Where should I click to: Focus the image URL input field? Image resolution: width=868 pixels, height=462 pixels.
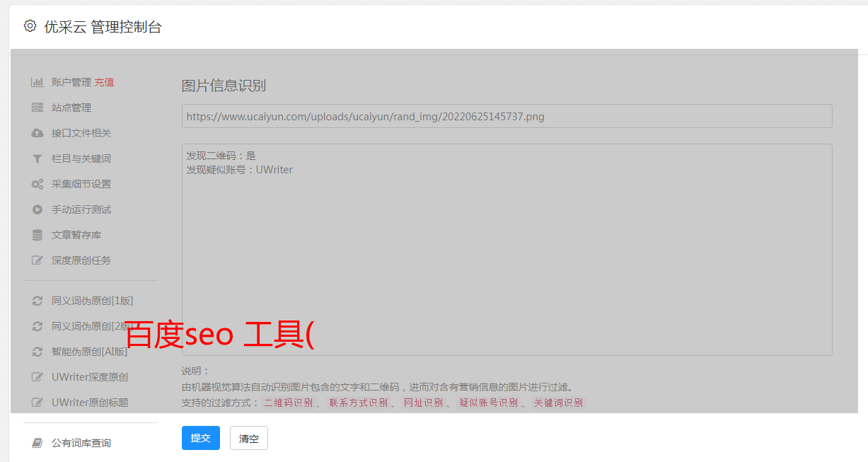coord(507,116)
